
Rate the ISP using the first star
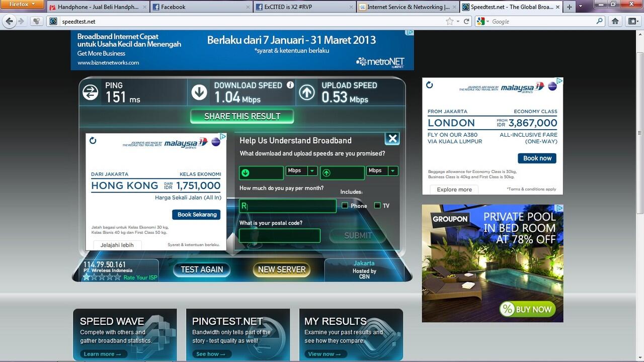87,277
